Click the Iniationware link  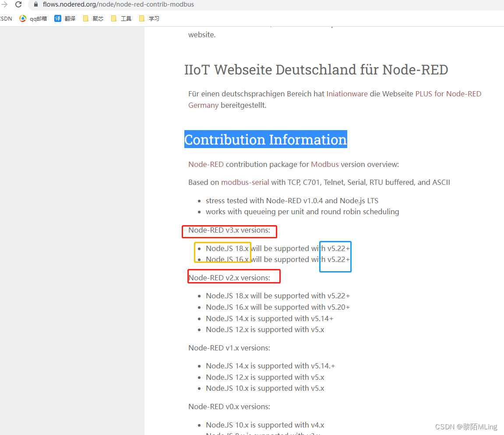click(347, 94)
